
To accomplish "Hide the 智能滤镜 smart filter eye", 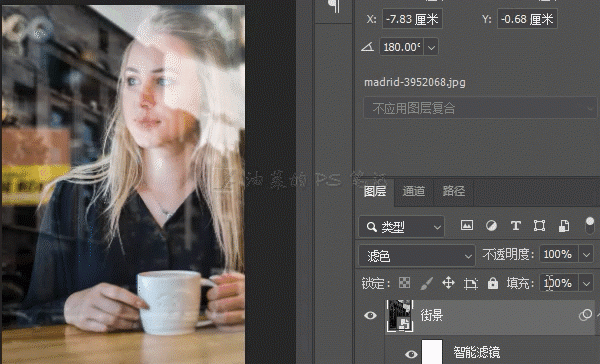I will coord(411,354).
